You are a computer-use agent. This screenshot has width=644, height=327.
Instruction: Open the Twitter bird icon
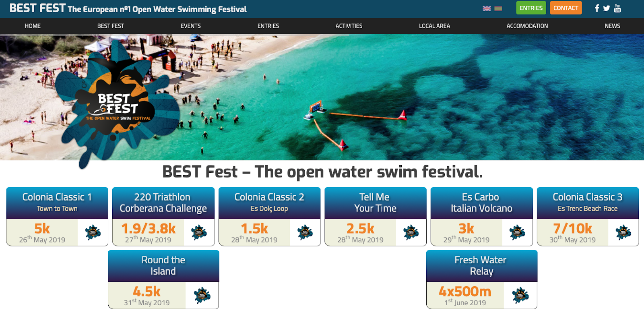[607, 8]
